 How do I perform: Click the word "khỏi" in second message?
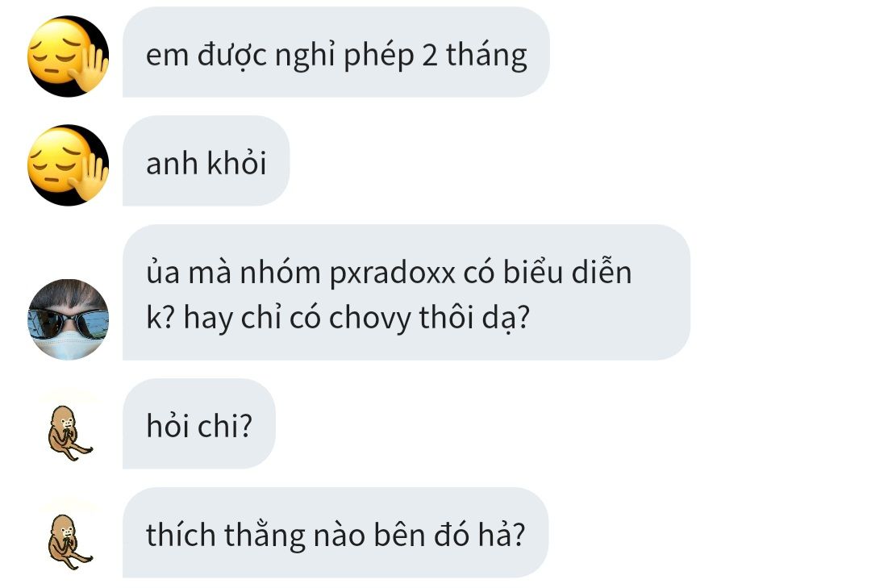coord(236,162)
